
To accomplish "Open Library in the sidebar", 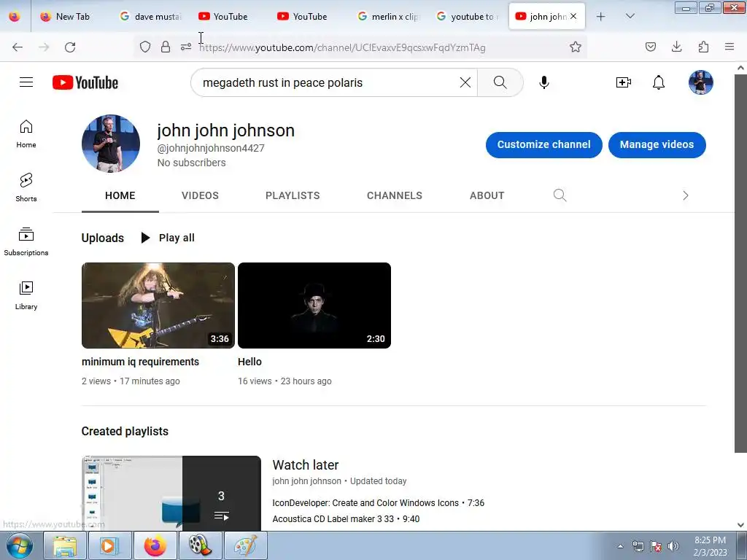I will tap(26, 296).
